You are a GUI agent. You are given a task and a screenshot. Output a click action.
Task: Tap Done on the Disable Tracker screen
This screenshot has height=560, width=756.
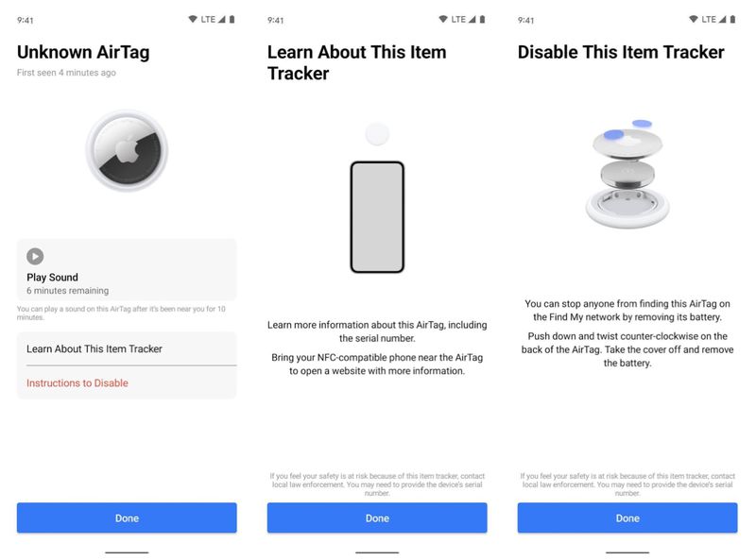tap(627, 518)
